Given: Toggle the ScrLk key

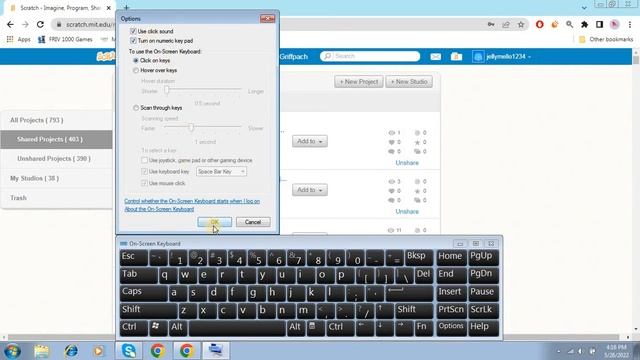Looking at the screenshot, I should pos(483,311).
